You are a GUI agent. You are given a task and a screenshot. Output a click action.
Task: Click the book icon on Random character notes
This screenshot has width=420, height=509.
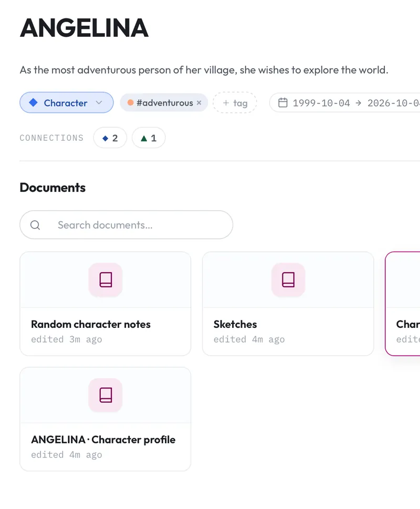pos(106,280)
